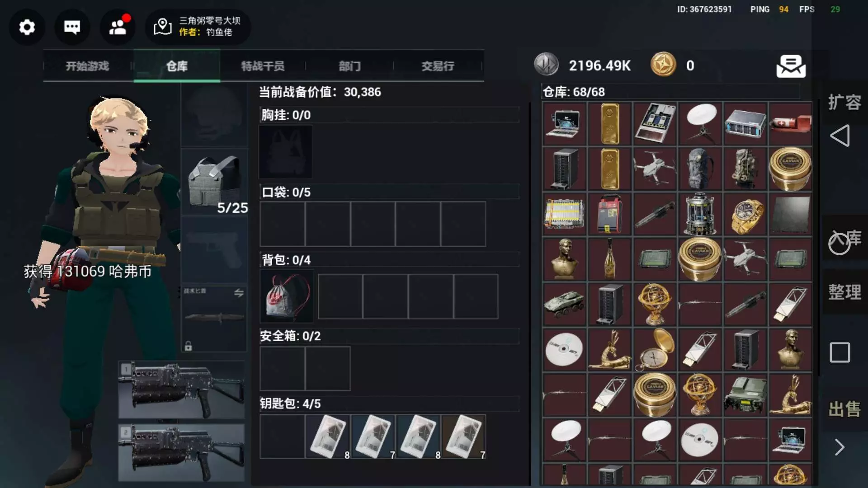Click the 整理 organize button
Viewport: 868px width, 488px height.
tap(844, 292)
